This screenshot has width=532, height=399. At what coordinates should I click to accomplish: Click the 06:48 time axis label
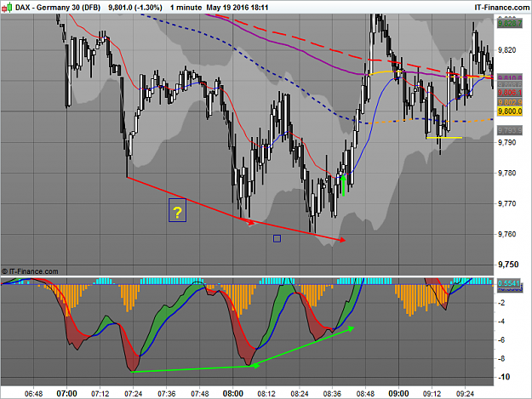(x=33, y=394)
